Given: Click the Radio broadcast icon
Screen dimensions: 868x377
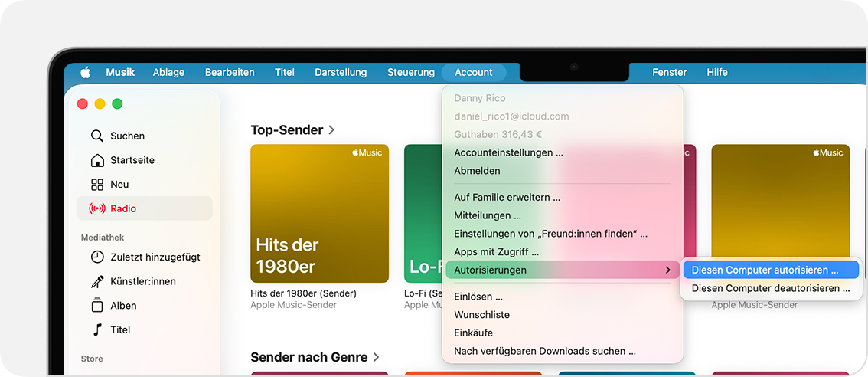Looking at the screenshot, I should click(97, 208).
